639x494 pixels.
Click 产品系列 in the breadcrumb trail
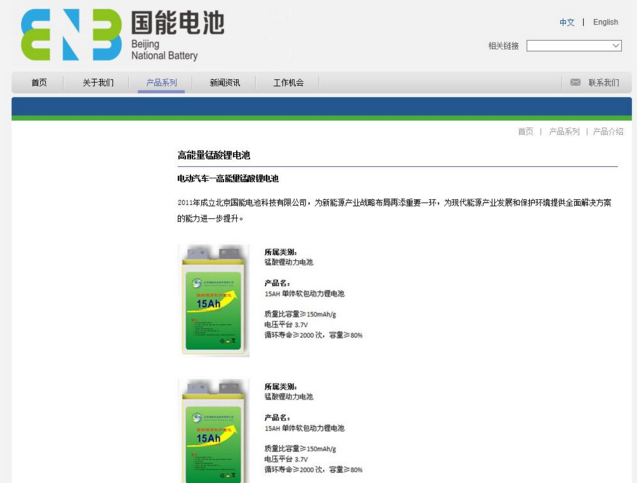tap(564, 132)
